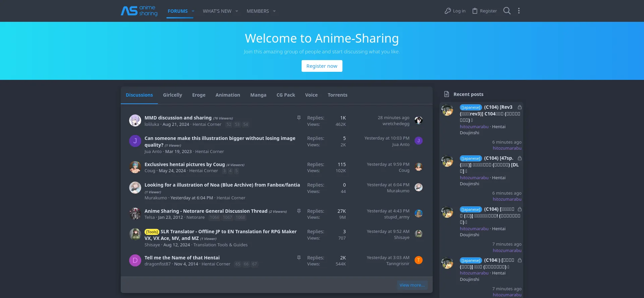Select the Discussions tab
644x298 pixels.
point(139,95)
